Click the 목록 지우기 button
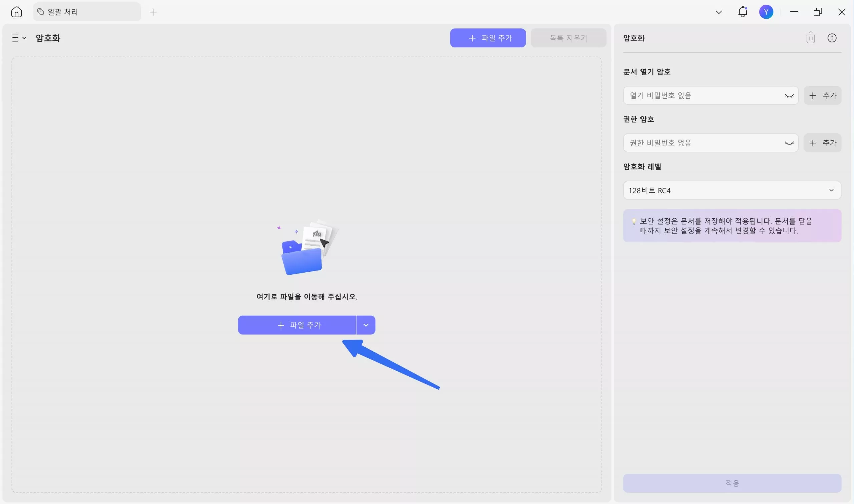The width and height of the screenshot is (854, 504). click(x=568, y=38)
